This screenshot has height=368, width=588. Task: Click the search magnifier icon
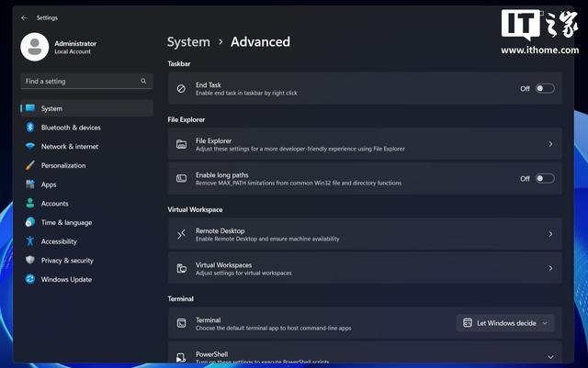[x=143, y=82]
